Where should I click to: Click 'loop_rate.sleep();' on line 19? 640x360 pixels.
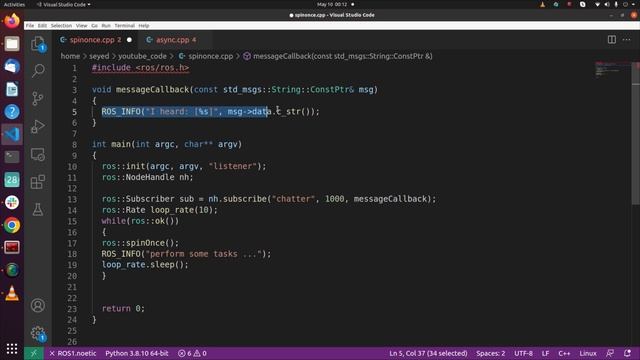coord(145,265)
